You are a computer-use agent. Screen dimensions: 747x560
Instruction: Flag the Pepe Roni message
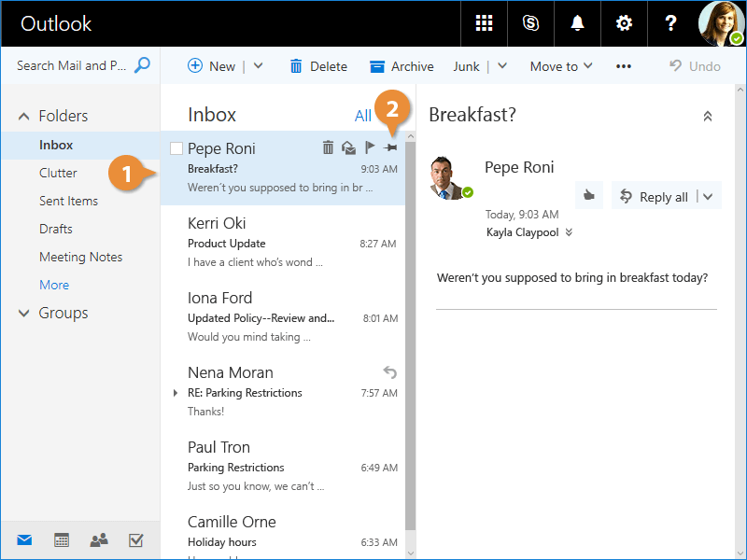click(370, 147)
